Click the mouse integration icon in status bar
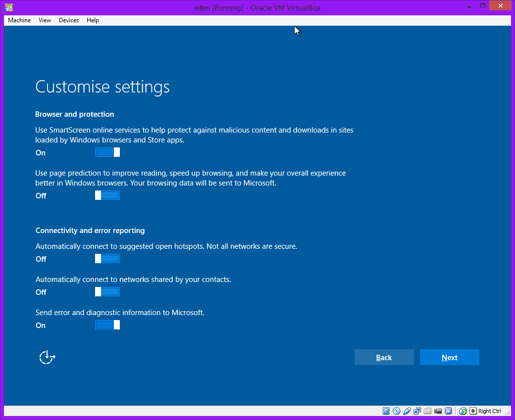The height and width of the screenshot is (420, 515). 463,411
